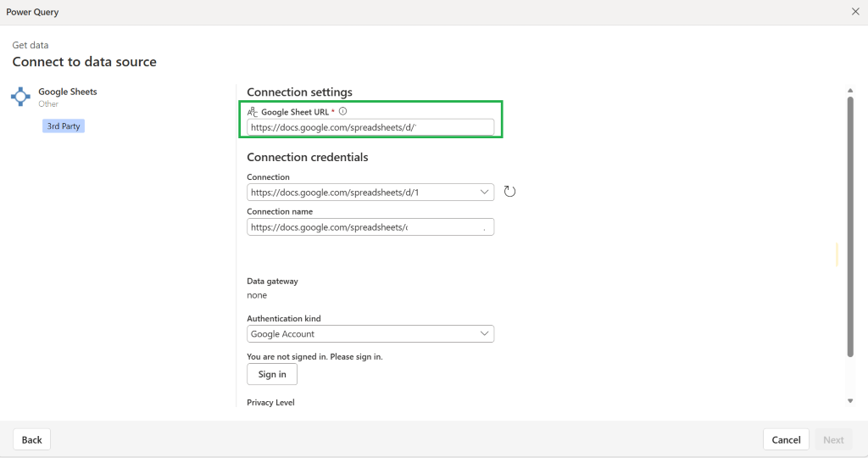Click the refresh connection icon

(509, 192)
